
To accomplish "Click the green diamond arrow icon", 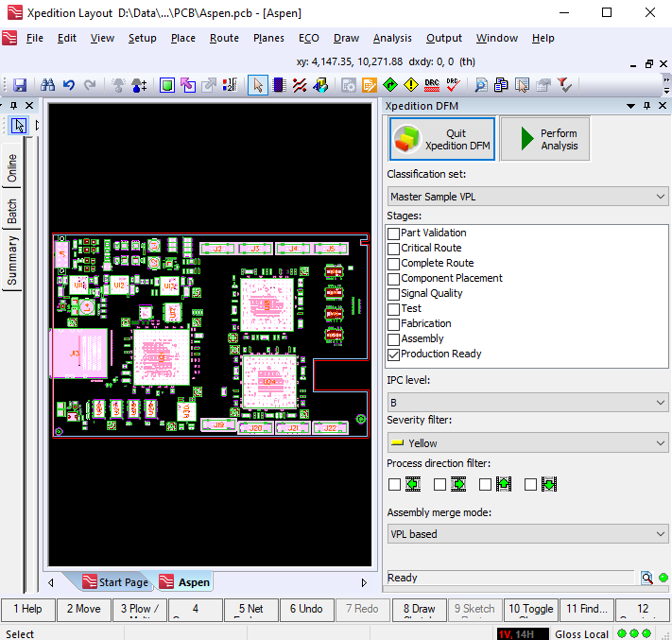I will 390,85.
